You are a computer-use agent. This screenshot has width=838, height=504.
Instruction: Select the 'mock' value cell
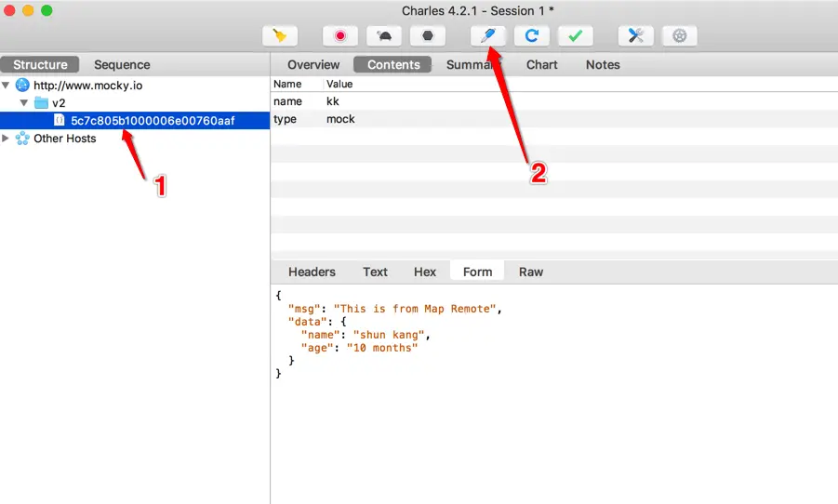point(340,119)
